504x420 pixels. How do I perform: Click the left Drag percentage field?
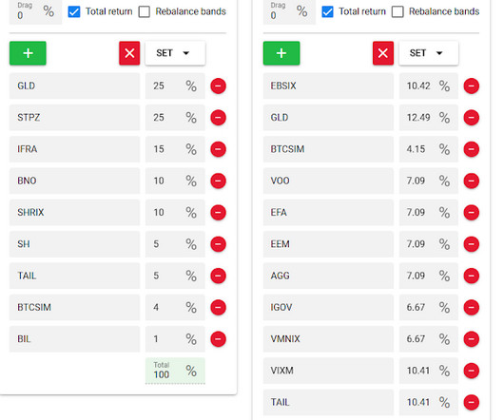tap(35, 12)
